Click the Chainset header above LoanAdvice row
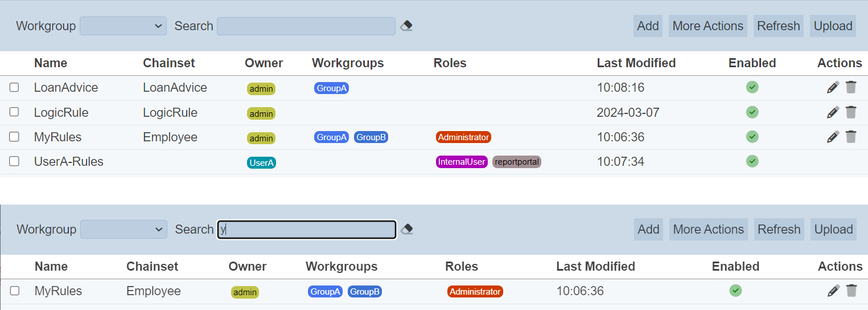The height and width of the screenshot is (310, 868). (x=168, y=63)
